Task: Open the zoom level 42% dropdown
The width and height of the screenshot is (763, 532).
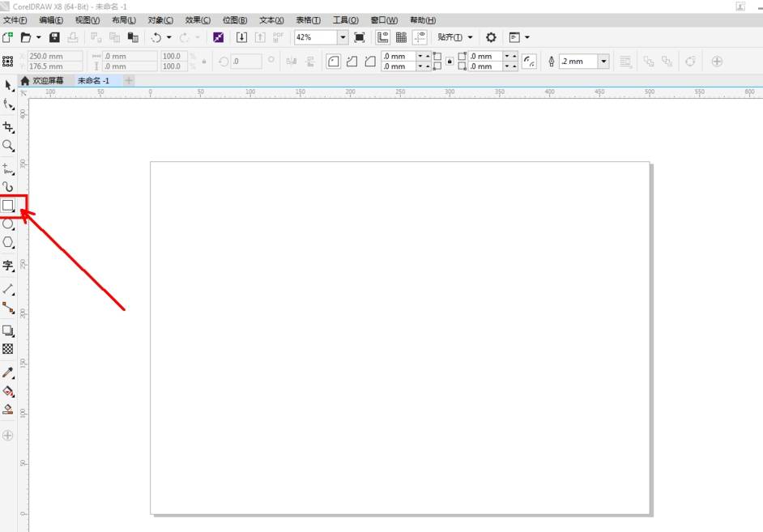Action: point(343,37)
